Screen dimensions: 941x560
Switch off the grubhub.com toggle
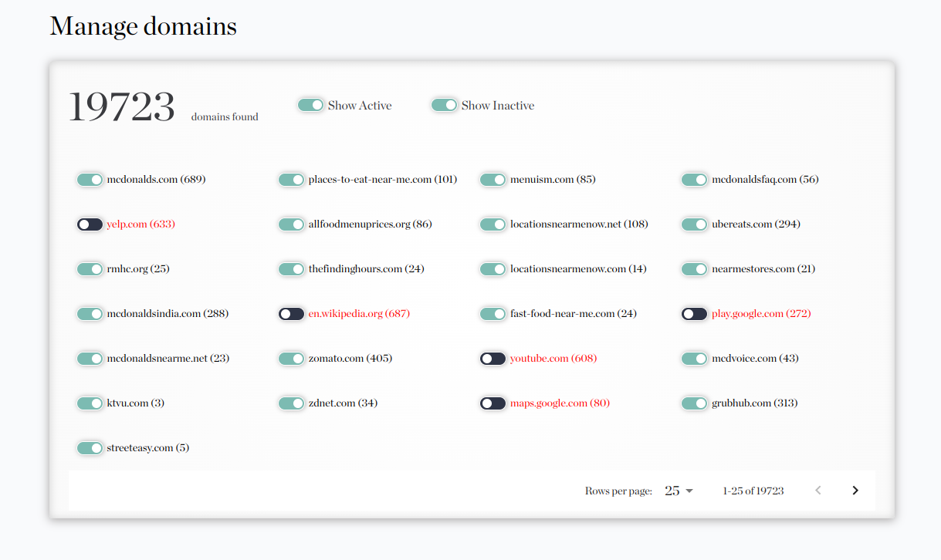(x=694, y=403)
